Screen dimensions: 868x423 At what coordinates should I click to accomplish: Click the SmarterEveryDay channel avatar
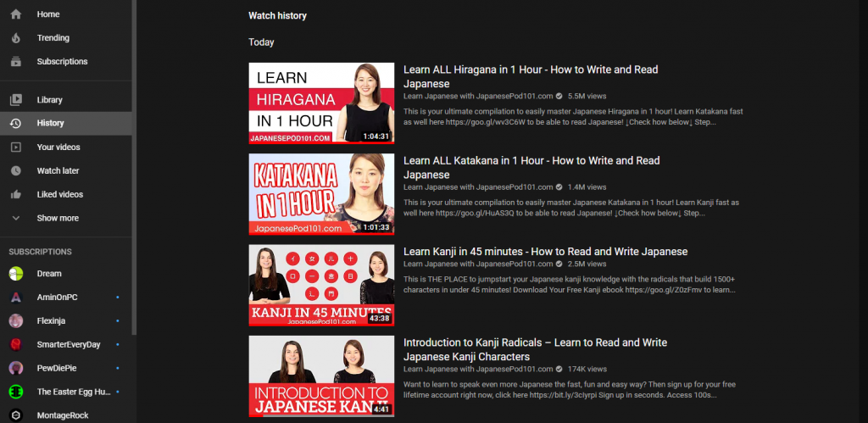16,344
